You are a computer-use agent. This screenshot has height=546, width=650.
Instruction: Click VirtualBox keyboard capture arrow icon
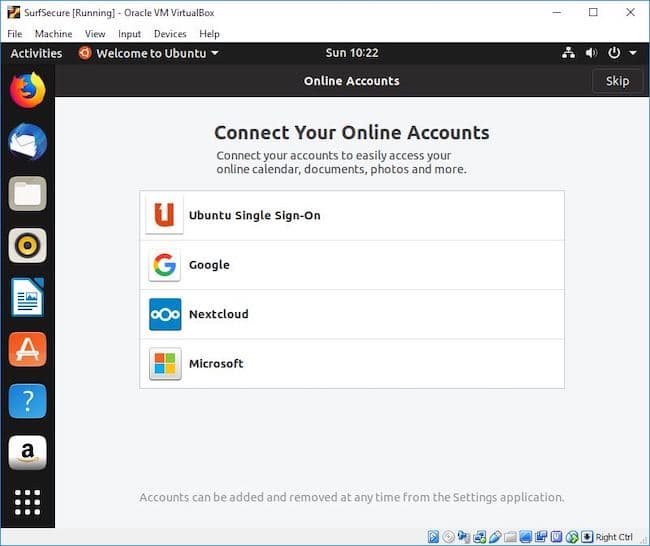tap(587, 537)
